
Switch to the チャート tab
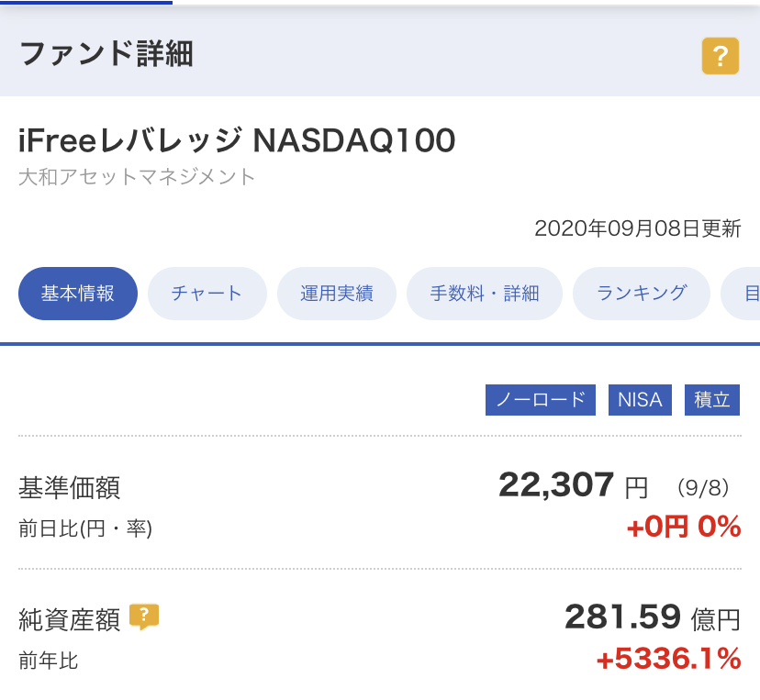tap(207, 293)
